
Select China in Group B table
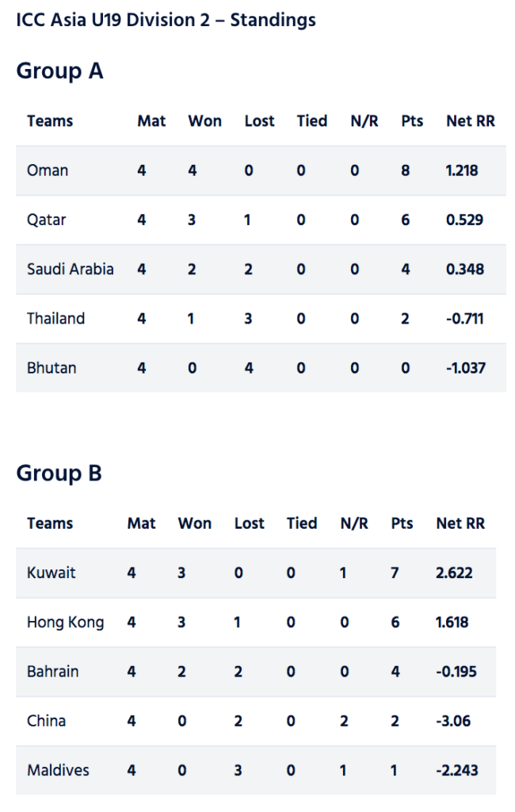pos(47,721)
